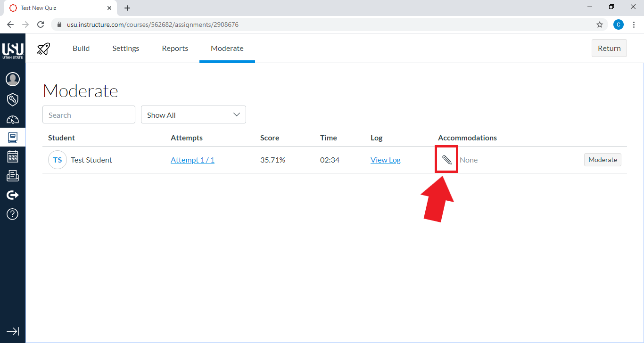Click the rocket New Quizzes icon
The width and height of the screenshot is (644, 343).
tap(43, 49)
